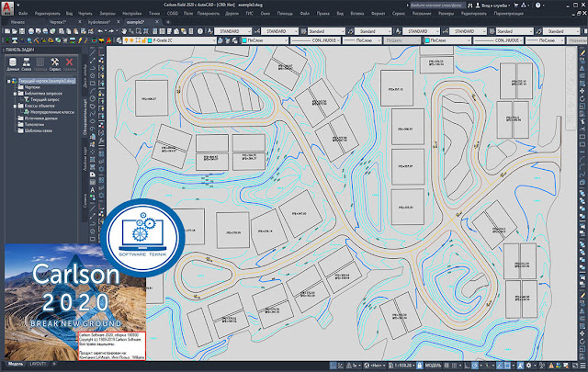Open the 1:938.28 annotation scale dropdown
Viewport: 588px width, 372px height.
click(402, 365)
